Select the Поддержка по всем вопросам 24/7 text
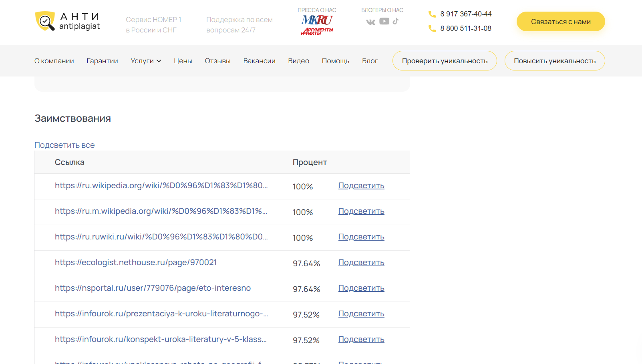 click(x=239, y=25)
